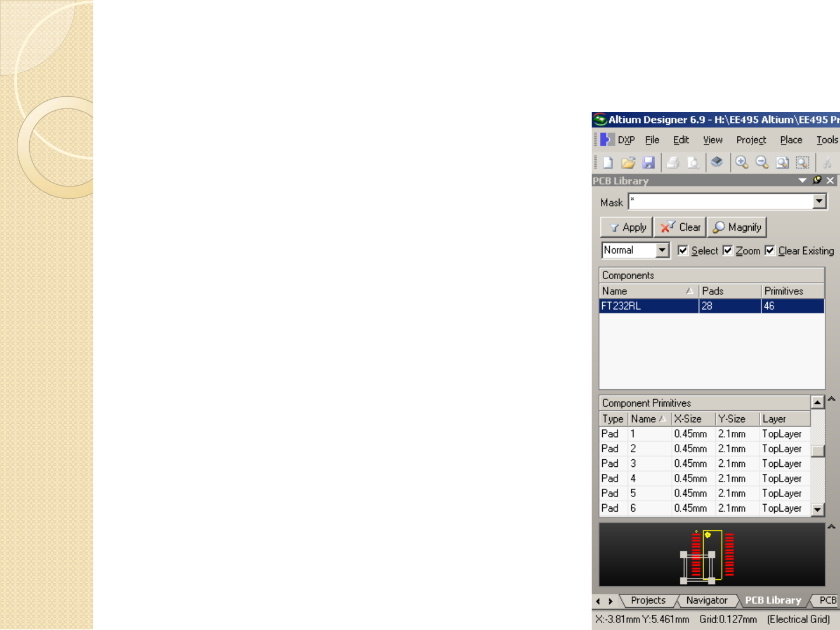
Task: Click the Primitives column header
Action: click(x=793, y=291)
